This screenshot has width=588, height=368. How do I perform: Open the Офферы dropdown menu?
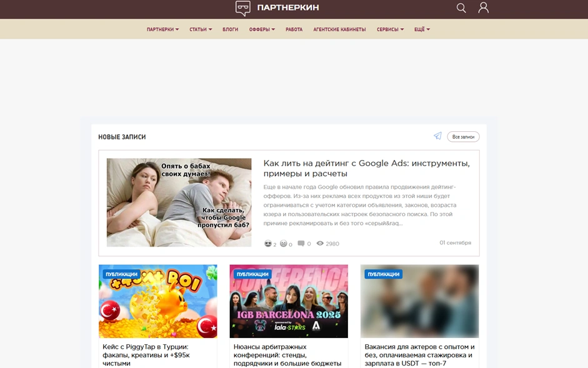click(262, 29)
